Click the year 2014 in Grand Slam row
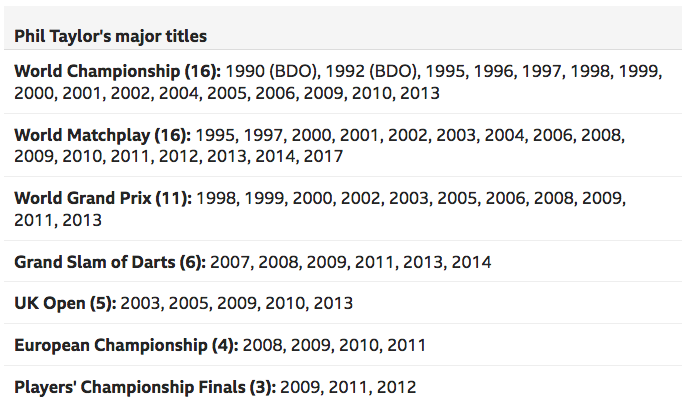The image size is (694, 406). tap(471, 262)
